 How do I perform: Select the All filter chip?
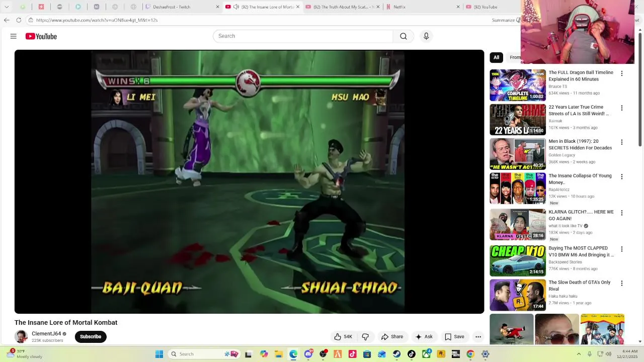(x=496, y=57)
